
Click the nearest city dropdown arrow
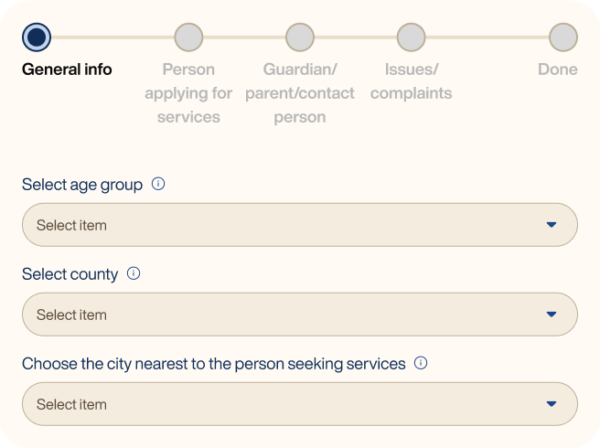(x=551, y=404)
